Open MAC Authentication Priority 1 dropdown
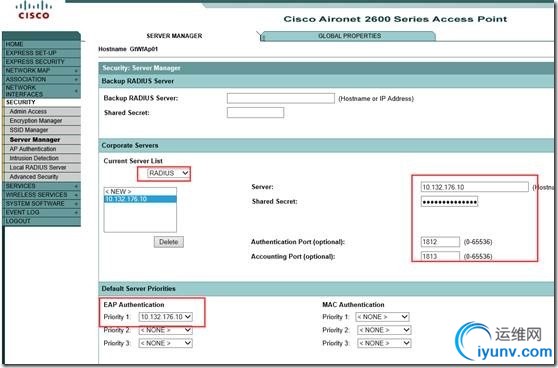The image size is (558, 368). pyautogui.click(x=383, y=317)
